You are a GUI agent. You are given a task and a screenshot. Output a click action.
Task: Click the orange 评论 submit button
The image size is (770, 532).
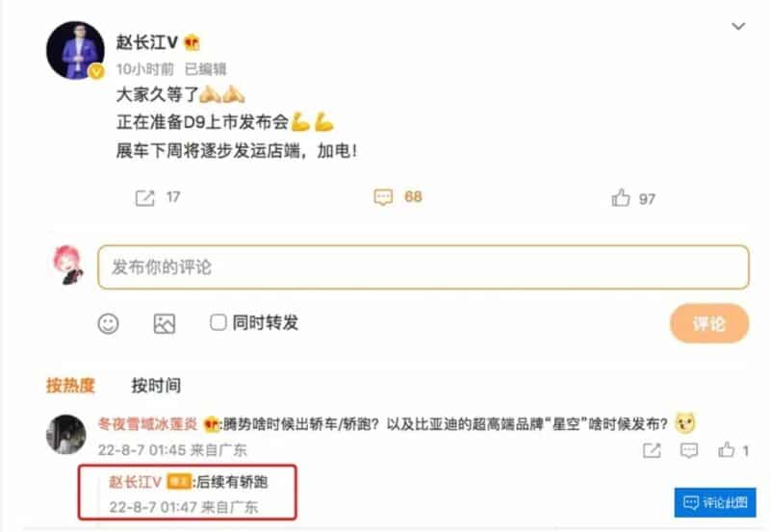[709, 323]
